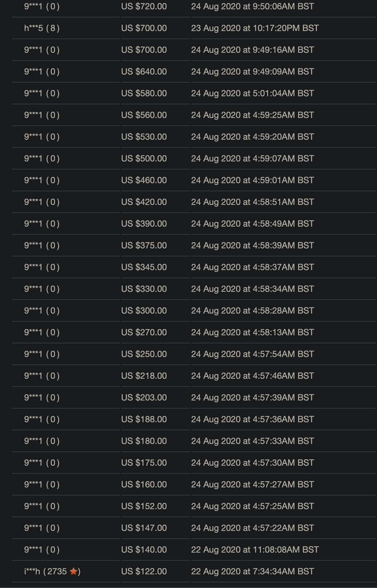Click feedback score 8 next to h***5
The width and height of the screenshot is (377, 588).
click(52, 28)
